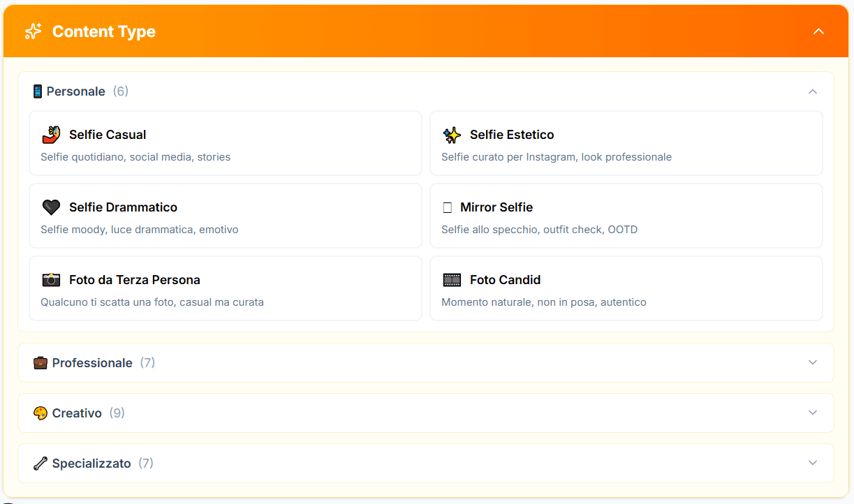Viewport: 854px width, 504px height.
Task: Pick the Mirror Selfie option title
Action: [x=496, y=207]
